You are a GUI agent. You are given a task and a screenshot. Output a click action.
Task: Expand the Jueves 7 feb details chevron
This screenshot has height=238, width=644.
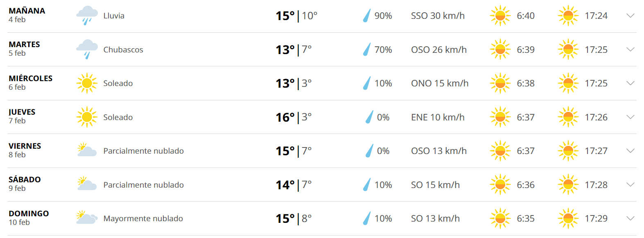click(x=630, y=117)
